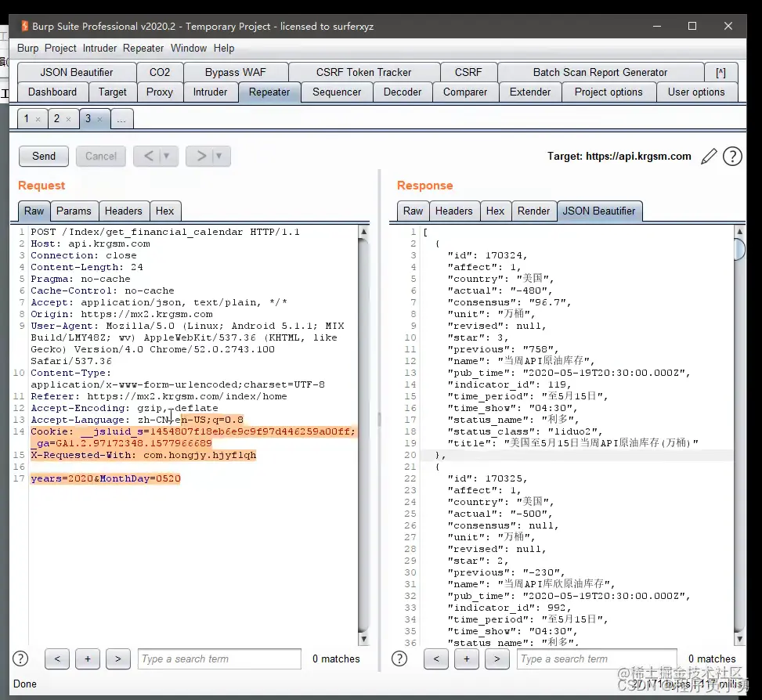Select Repeater tab 2
762x700 pixels.
pos(57,118)
